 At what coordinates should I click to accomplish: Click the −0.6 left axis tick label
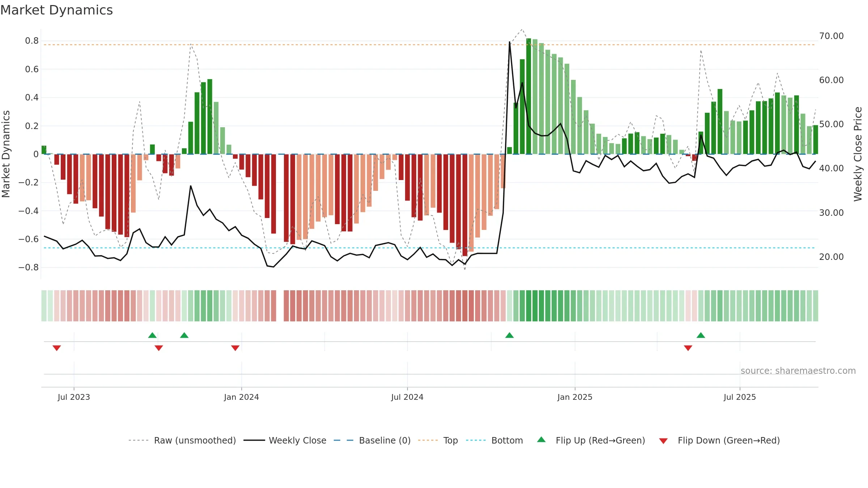tap(29, 239)
